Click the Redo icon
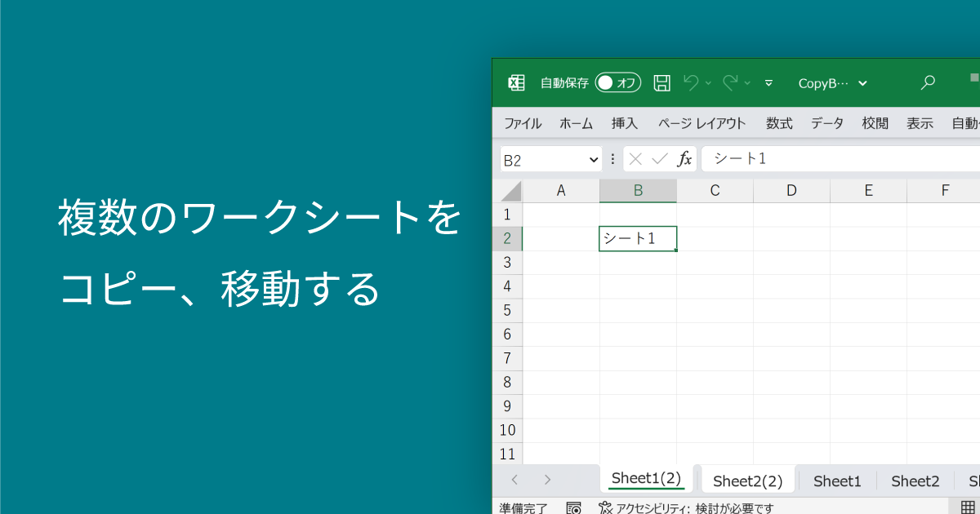 [730, 82]
